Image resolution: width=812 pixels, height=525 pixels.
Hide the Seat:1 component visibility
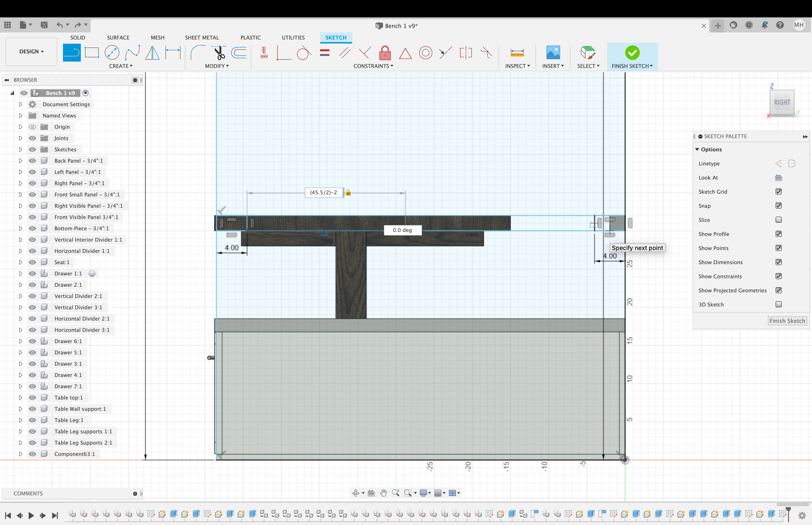32,262
